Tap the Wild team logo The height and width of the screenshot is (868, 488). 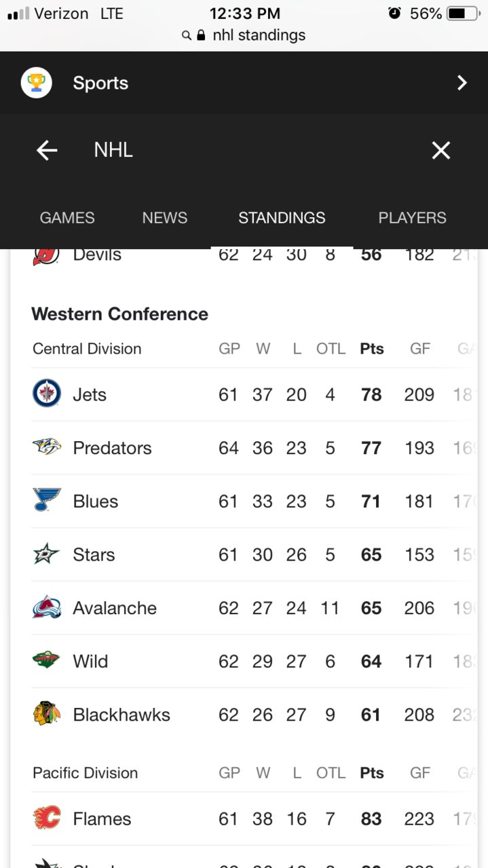point(47,660)
